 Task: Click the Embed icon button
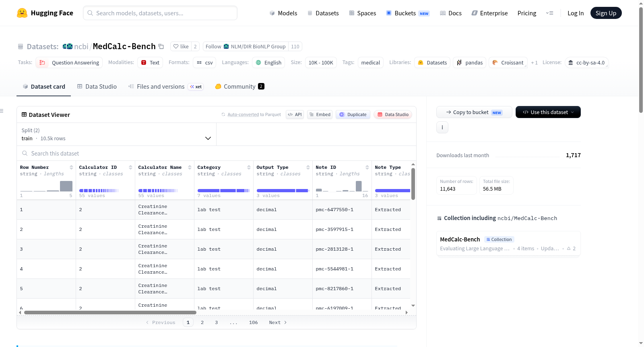coord(320,114)
